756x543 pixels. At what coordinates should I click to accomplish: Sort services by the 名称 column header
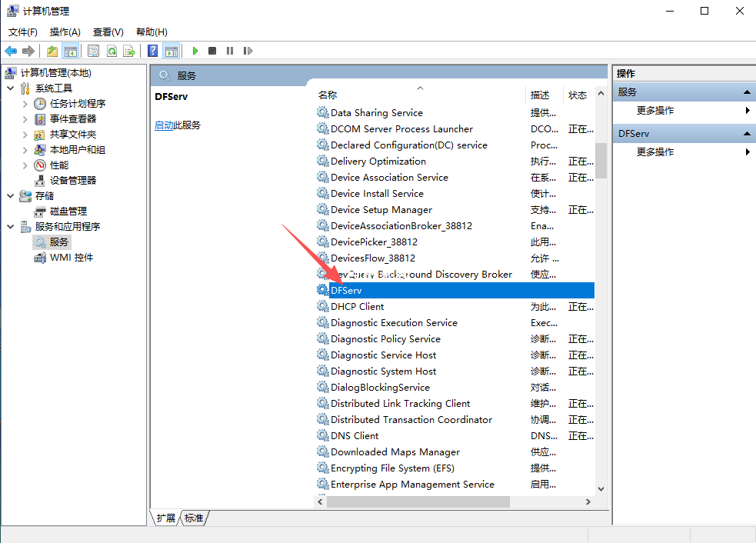coord(328,95)
